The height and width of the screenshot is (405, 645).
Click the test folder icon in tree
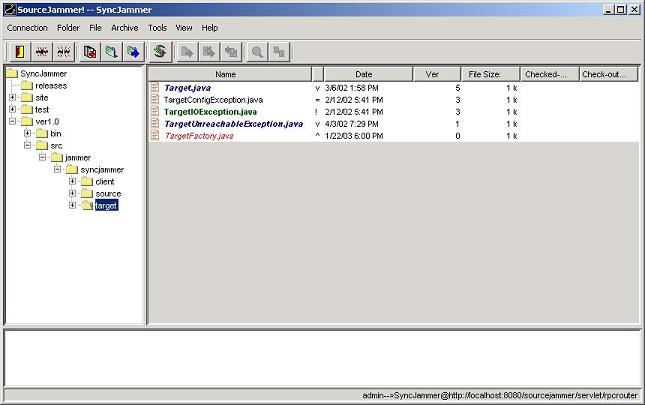[27, 109]
